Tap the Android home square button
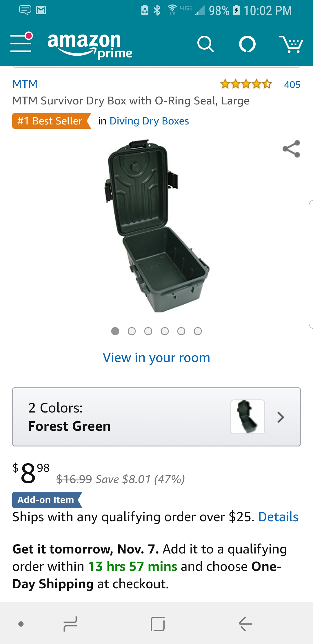This screenshot has width=313, height=644. tap(158, 624)
